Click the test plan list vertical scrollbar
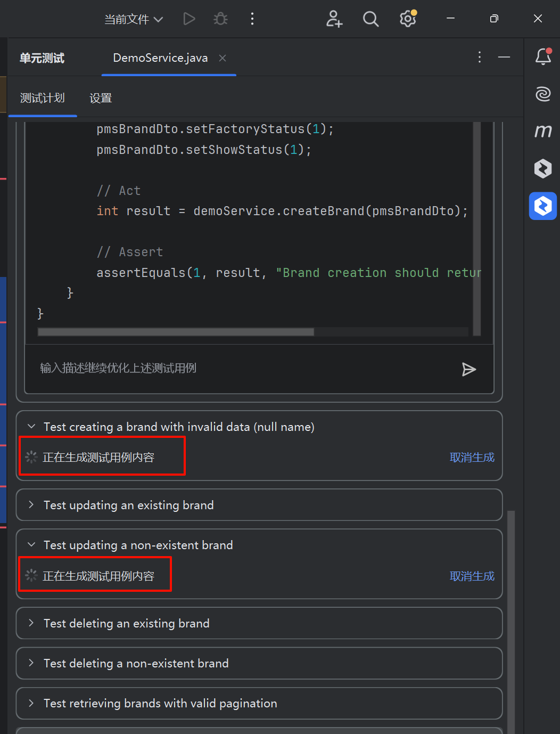The width and height of the screenshot is (560, 734). (x=511, y=622)
